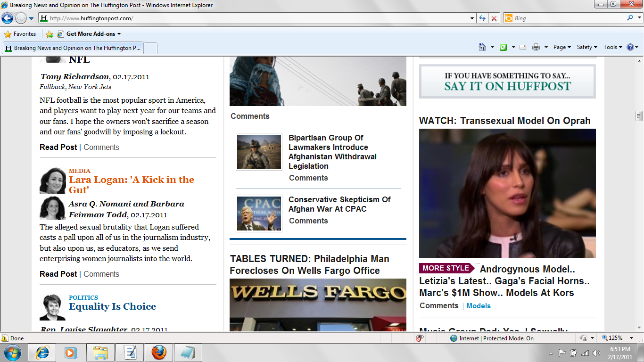Click the Oprah model video image

(507, 193)
